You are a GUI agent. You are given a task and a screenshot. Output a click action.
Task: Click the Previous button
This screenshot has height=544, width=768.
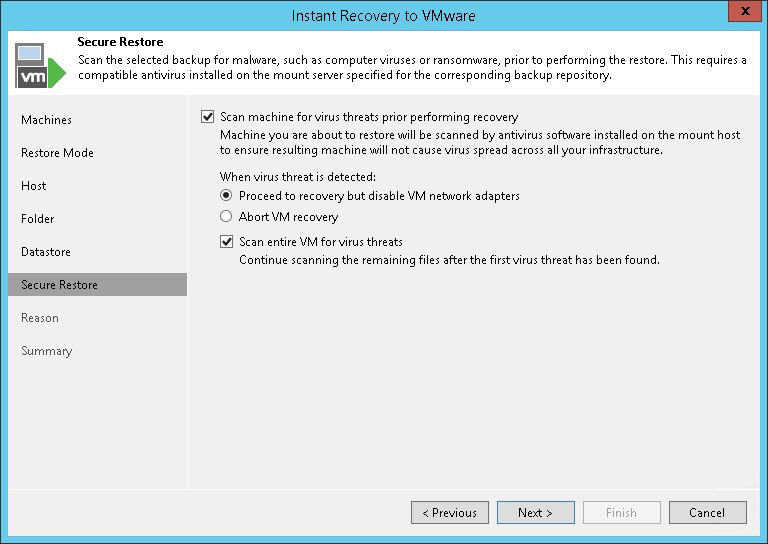click(450, 513)
